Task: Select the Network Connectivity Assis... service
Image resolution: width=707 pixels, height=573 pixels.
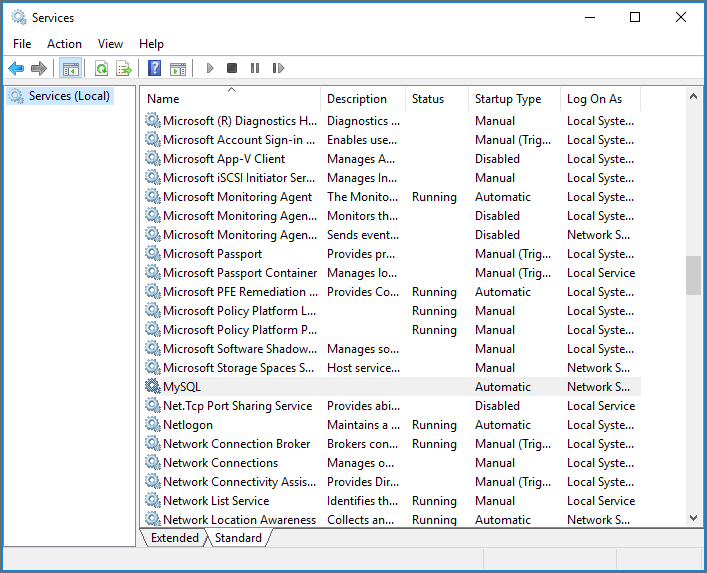Action: [239, 481]
